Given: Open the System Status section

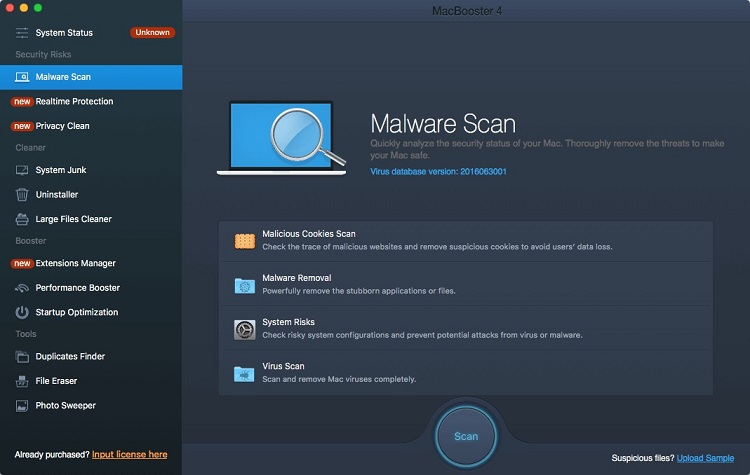Looking at the screenshot, I should tap(91, 33).
